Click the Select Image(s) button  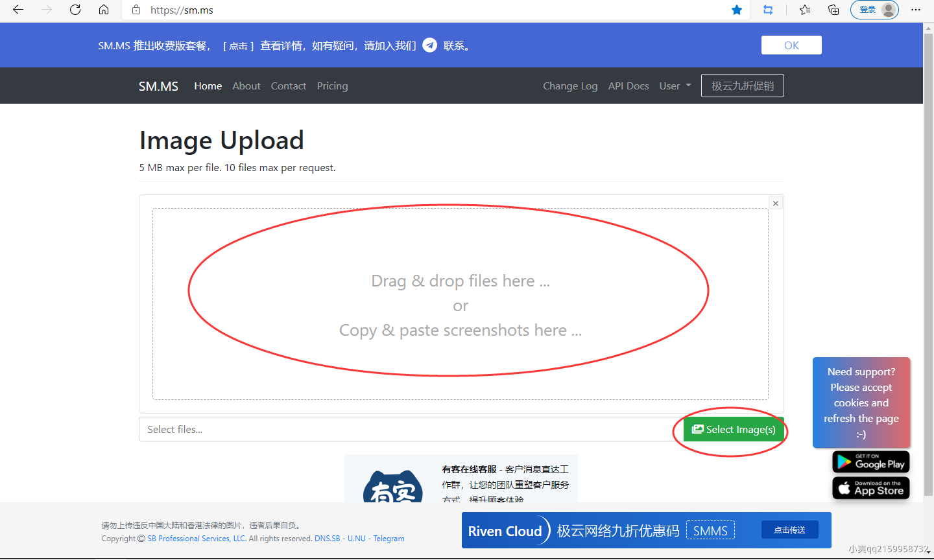click(734, 429)
